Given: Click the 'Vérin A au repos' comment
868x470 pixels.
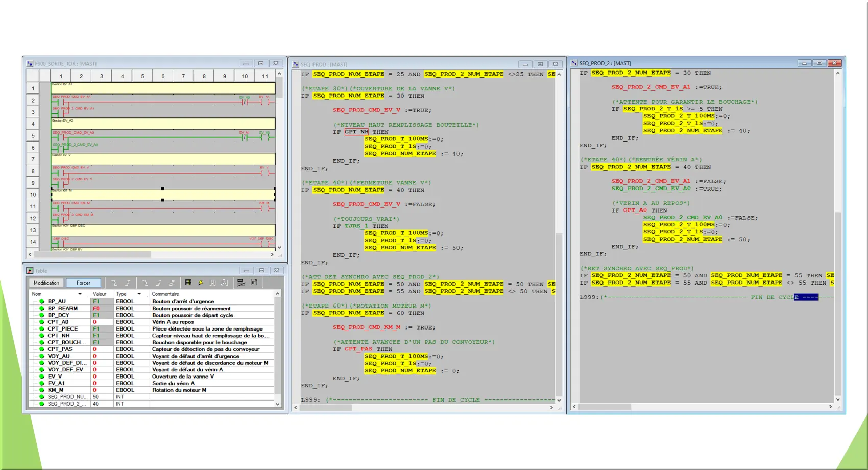Looking at the screenshot, I should [x=173, y=322].
